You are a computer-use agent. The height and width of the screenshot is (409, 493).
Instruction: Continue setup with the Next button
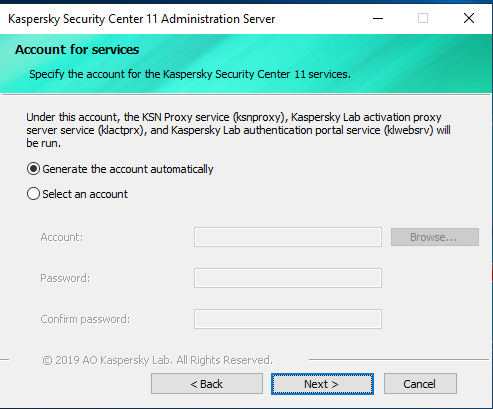click(322, 384)
